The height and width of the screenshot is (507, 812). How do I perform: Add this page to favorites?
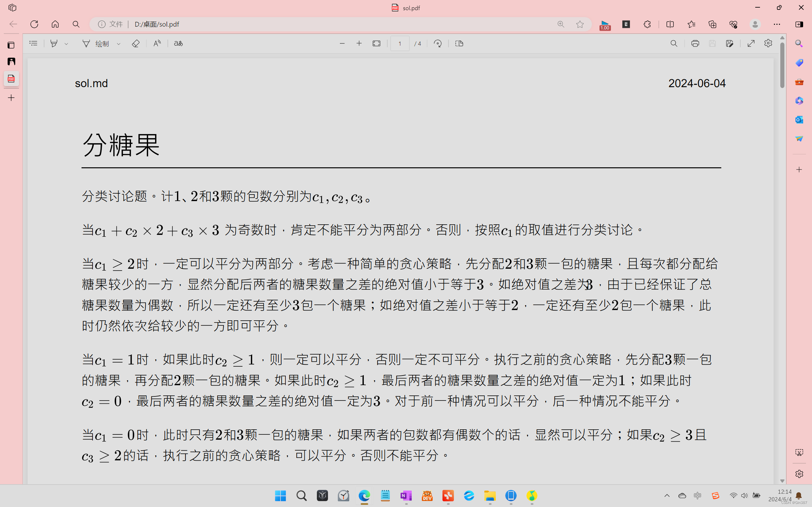(x=580, y=24)
